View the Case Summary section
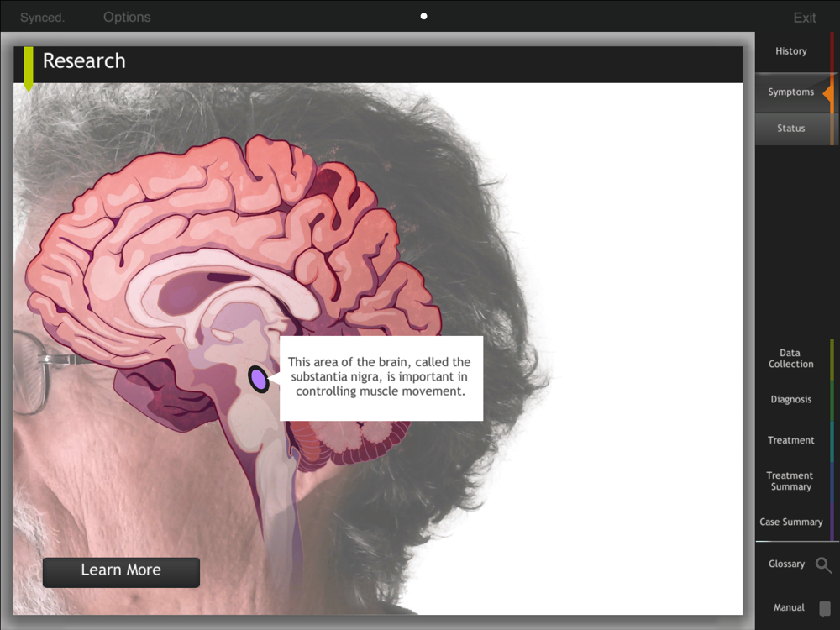 tap(790, 522)
